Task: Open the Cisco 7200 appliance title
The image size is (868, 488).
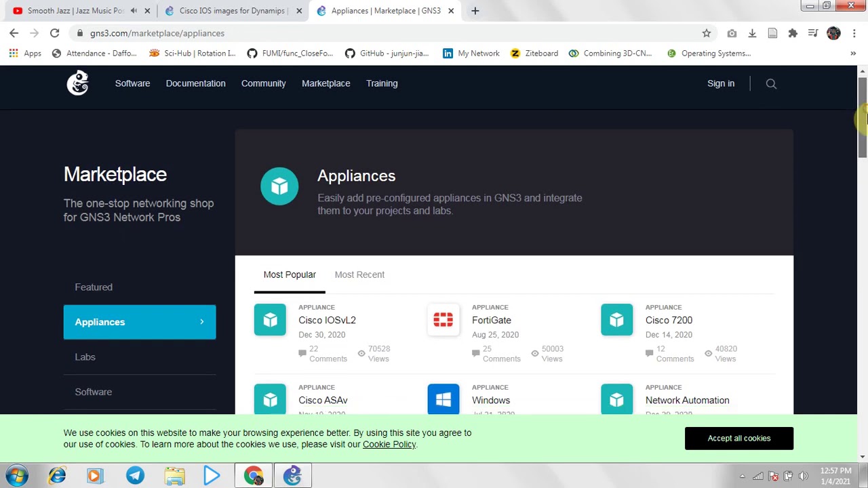Action: [669, 320]
